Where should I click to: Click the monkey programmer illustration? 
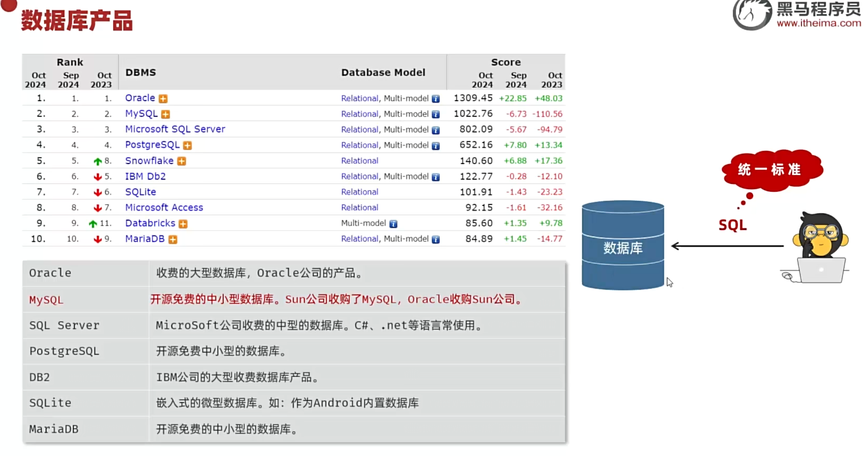click(815, 248)
